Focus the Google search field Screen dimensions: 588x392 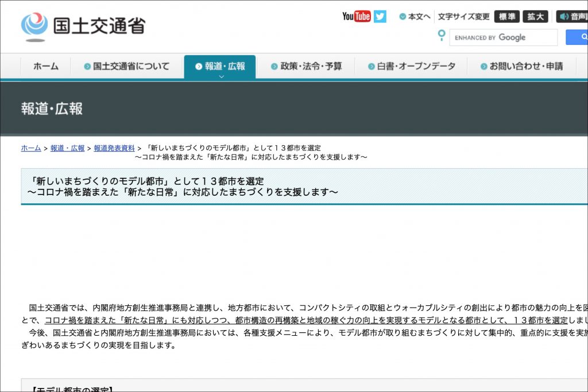click(x=503, y=37)
